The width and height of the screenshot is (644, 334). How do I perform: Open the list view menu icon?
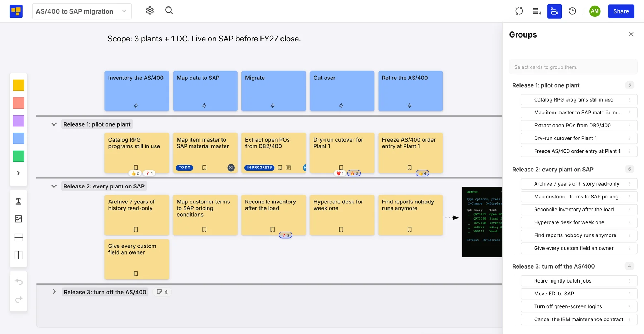coord(537,11)
